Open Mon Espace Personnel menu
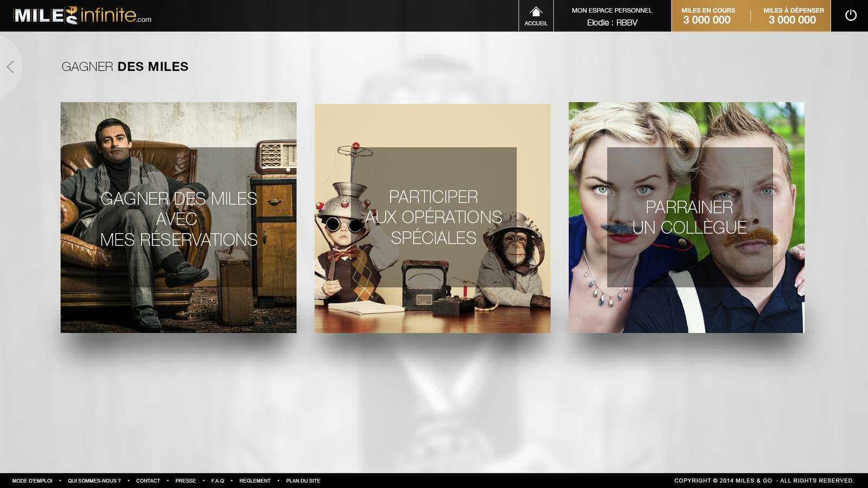 612,10
